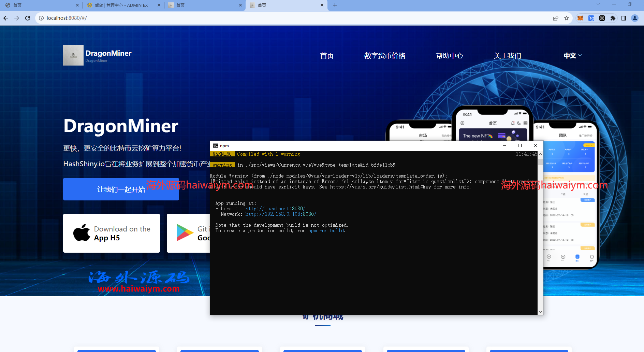Toggle the browser side panel
Screen dimensions: 644x352
[x=624, y=18]
